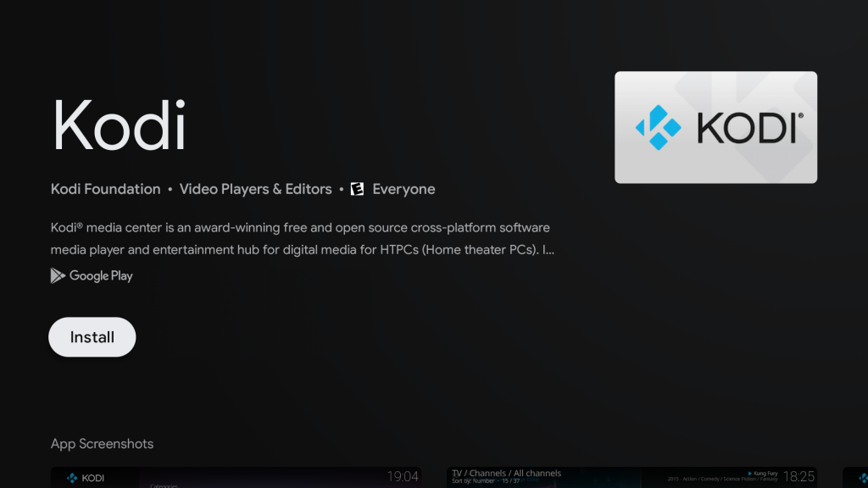Open the Kodi logo banner image

tap(715, 127)
